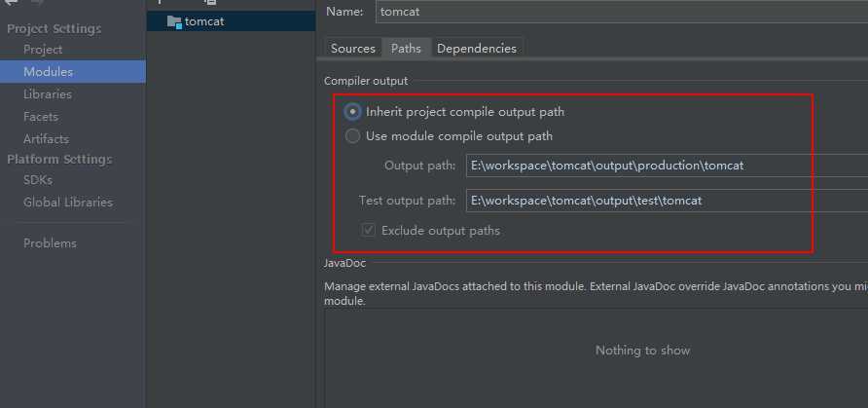Screen dimensions: 868x408
Task: Open SDKs under Platform Settings
Action: [38, 180]
